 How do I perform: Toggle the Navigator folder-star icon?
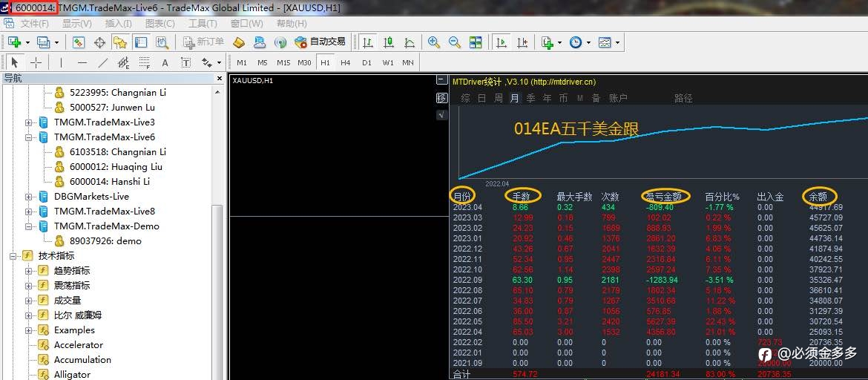coord(120,42)
